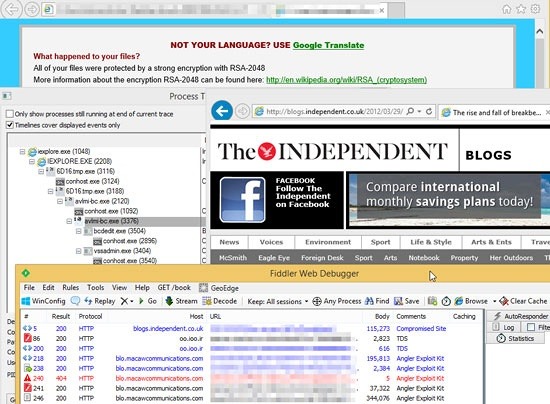The image size is (550, 404).
Task: Open the Wikipedia RSA cryptosystem link
Action: [346, 80]
